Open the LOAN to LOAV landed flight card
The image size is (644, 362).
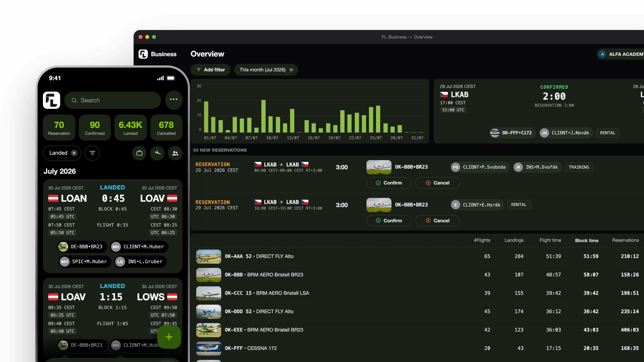coord(113,226)
